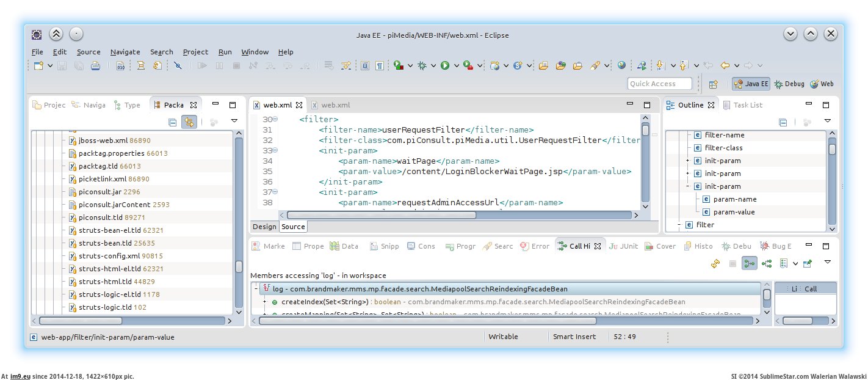Switch to the Task List tab
The width and height of the screenshot is (868, 380).
(x=742, y=105)
